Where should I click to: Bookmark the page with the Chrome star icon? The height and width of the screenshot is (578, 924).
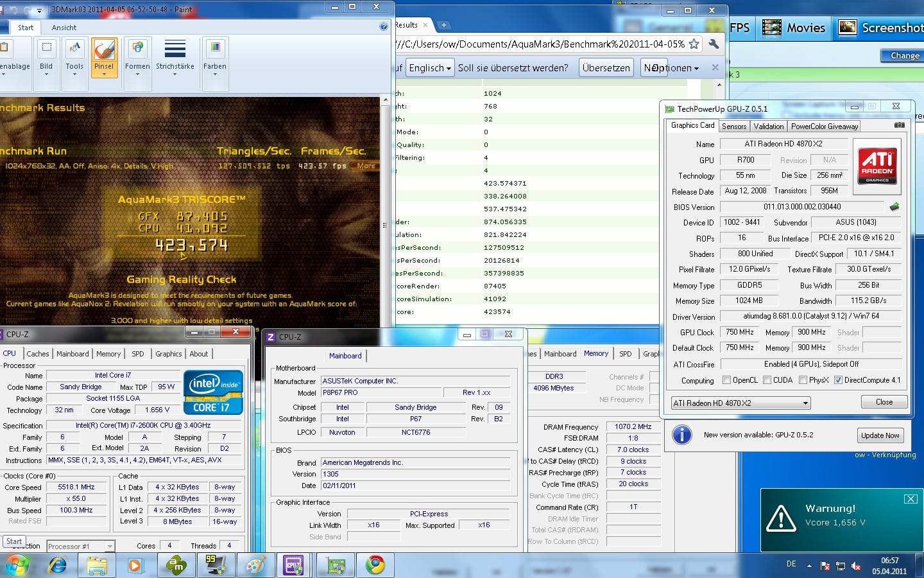coord(694,44)
